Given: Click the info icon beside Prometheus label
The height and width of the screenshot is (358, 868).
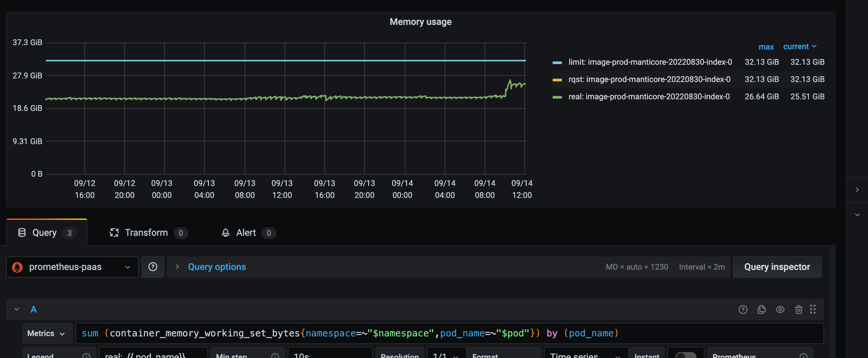Looking at the screenshot, I should pos(803,355).
